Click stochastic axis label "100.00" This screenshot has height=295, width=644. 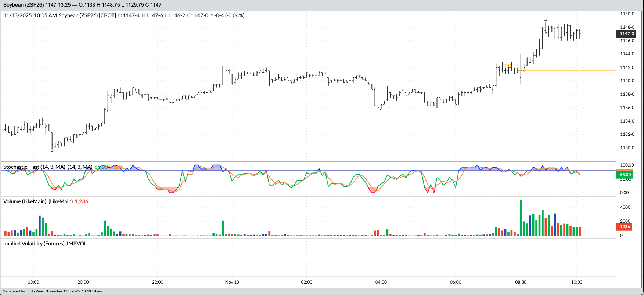coord(627,165)
